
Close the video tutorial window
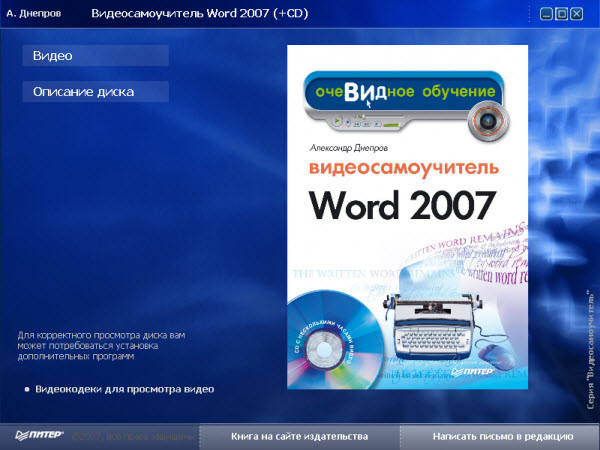click(576, 14)
